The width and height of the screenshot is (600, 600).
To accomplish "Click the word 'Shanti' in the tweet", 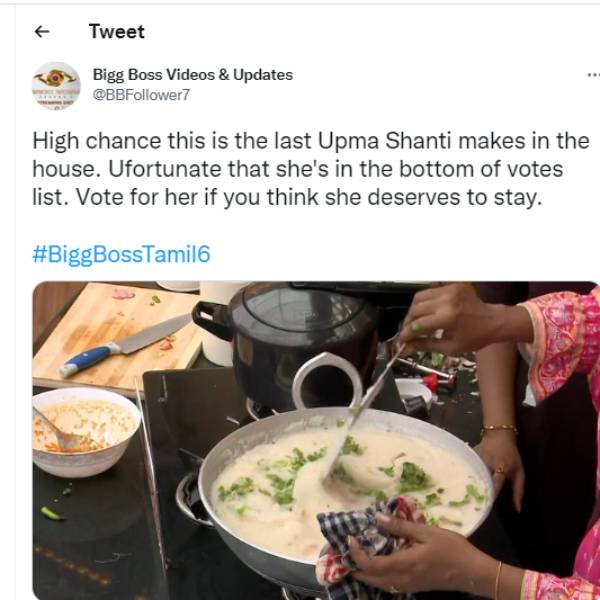I will point(418,141).
